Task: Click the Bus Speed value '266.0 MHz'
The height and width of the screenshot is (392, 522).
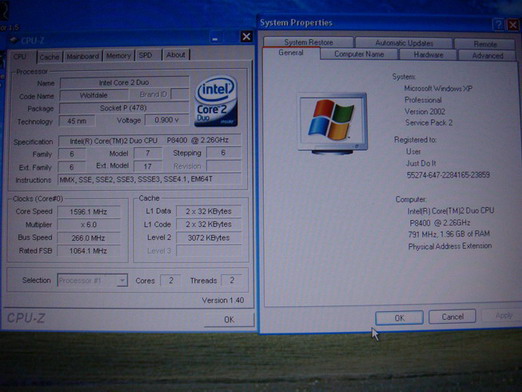Action: (x=89, y=238)
